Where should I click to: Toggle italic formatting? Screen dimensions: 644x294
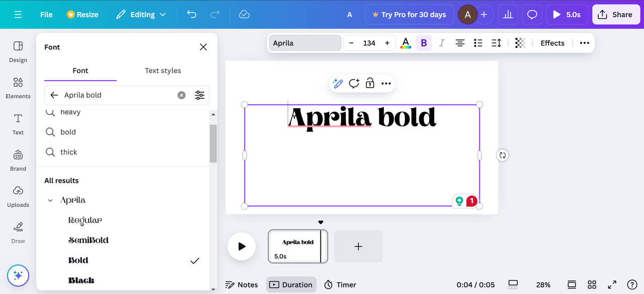click(x=442, y=43)
